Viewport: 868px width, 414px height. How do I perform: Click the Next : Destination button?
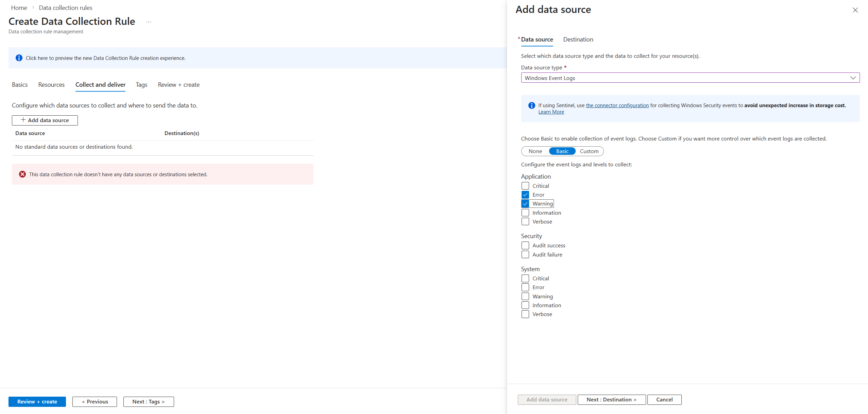tap(612, 399)
